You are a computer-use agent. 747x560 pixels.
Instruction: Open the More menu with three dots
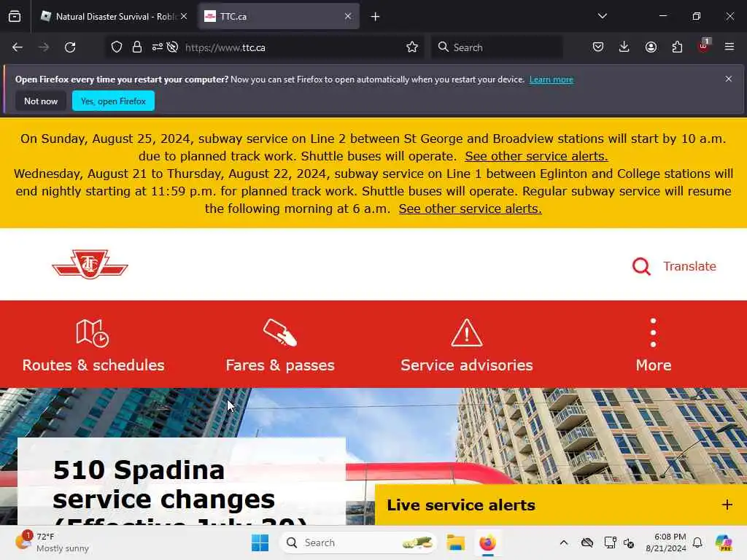[654, 345]
